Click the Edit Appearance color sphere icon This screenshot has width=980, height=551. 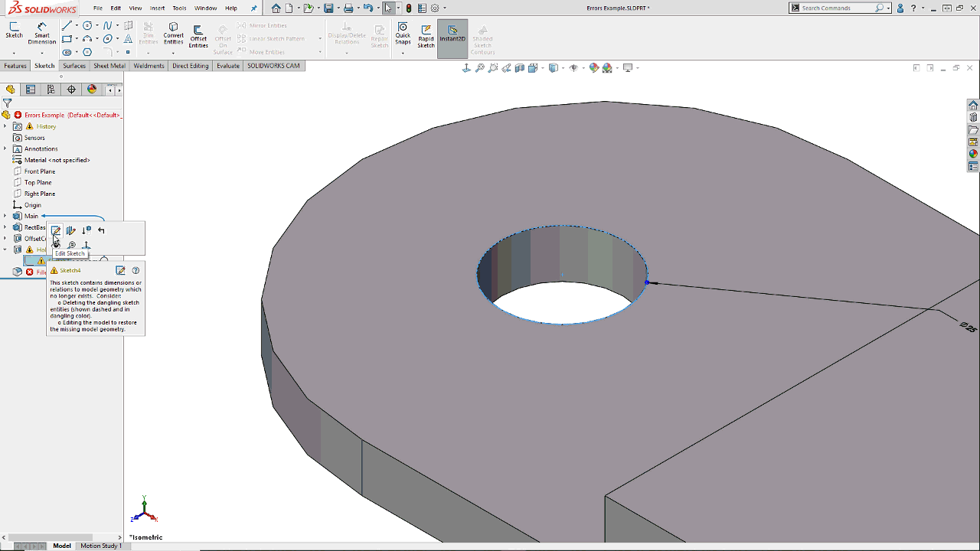tap(593, 68)
